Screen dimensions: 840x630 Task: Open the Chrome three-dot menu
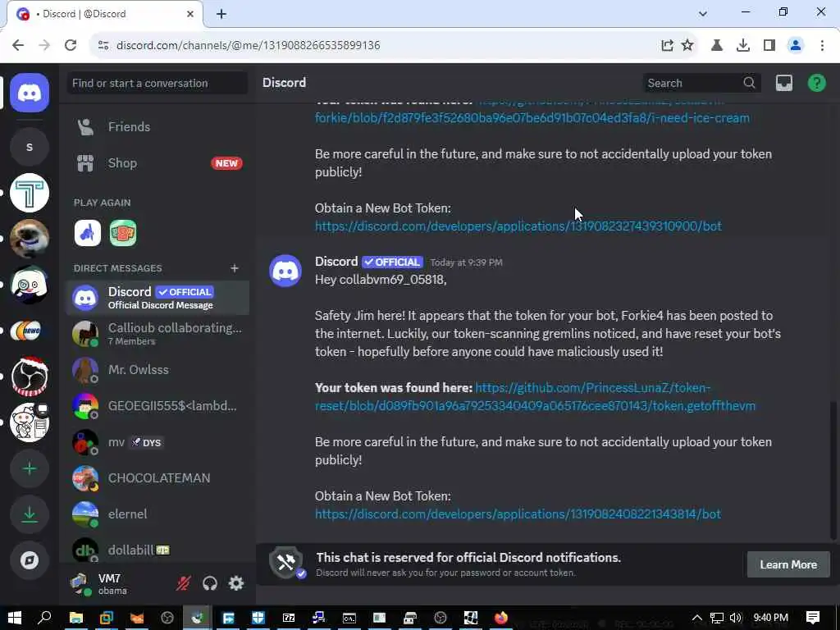[x=822, y=46]
